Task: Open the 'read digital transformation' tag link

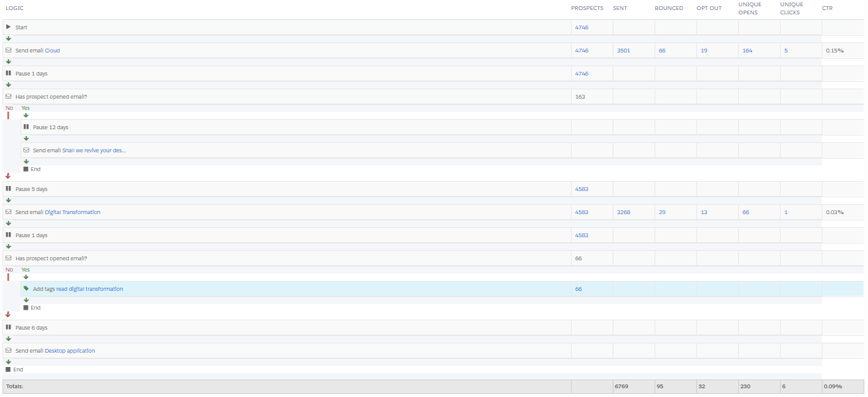Action: [89, 289]
